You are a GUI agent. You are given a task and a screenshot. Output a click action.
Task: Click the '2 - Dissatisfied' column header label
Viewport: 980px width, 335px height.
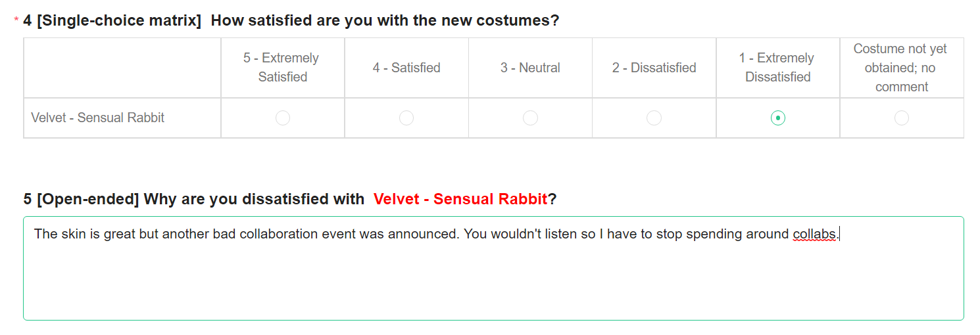tap(654, 68)
